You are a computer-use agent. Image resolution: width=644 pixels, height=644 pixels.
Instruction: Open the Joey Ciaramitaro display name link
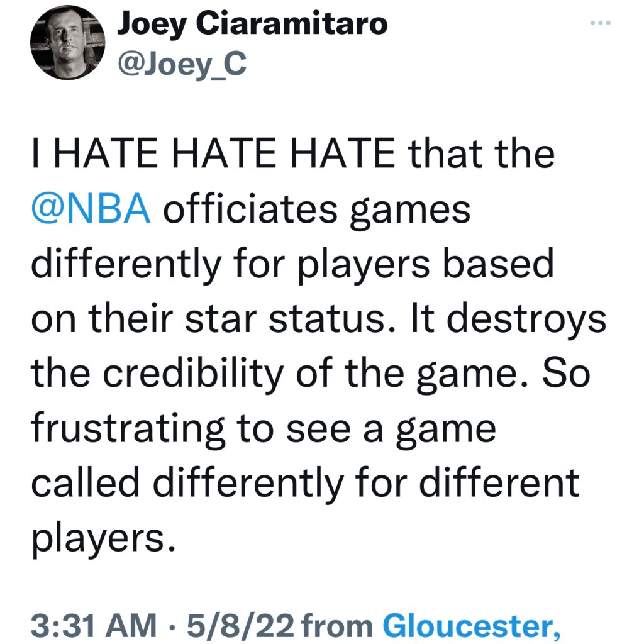[253, 25]
